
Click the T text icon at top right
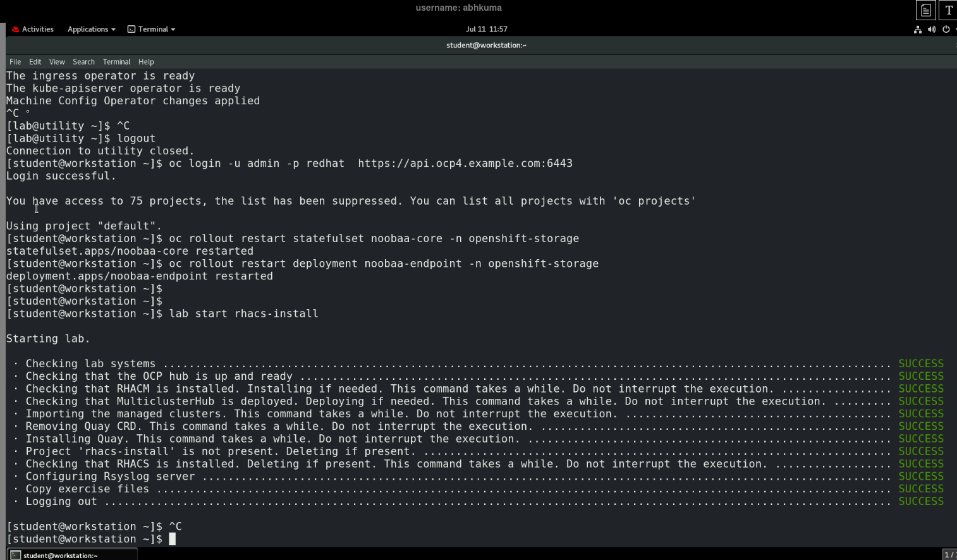tap(948, 10)
